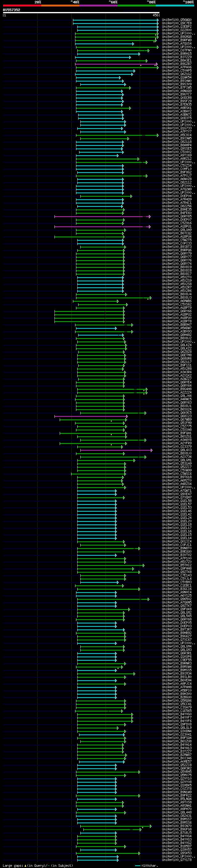Select hit label UniRef100_O22800
This screenshot has width=197, height=868.
177,30
